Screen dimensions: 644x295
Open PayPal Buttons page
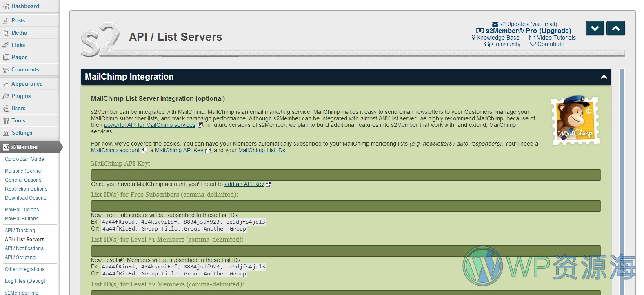pos(22,219)
